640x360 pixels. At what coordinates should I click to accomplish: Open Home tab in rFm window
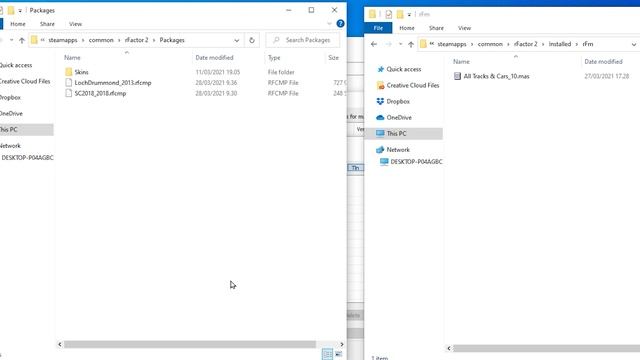[407, 28]
